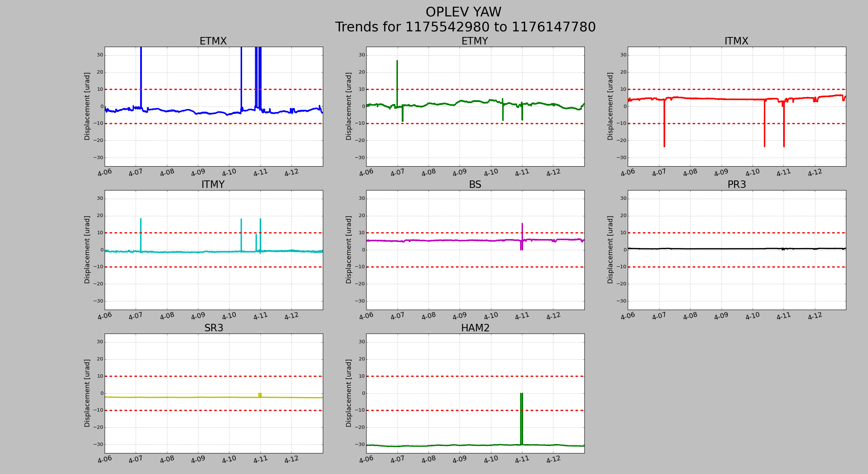The height and width of the screenshot is (474, 868).
Task: Click the 30 y-axis tick on ETMX
Action: (x=100, y=55)
